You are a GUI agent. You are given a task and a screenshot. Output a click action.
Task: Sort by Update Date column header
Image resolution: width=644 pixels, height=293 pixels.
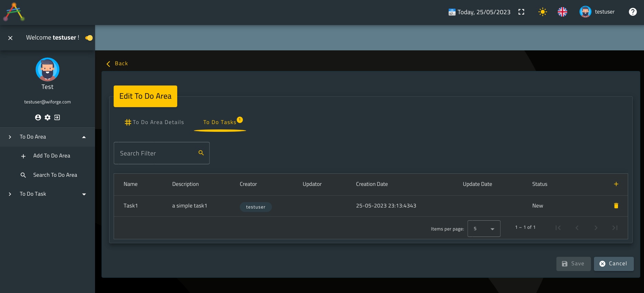(477, 184)
